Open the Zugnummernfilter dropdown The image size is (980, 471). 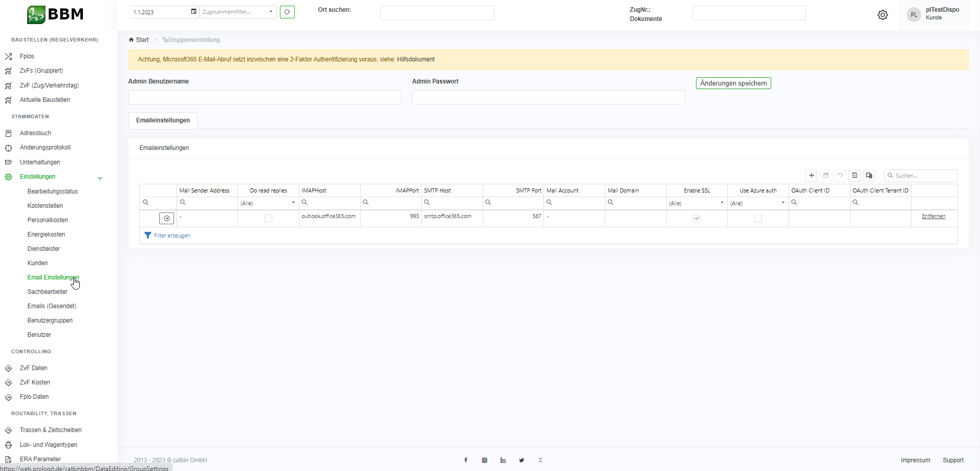pyautogui.click(x=238, y=12)
